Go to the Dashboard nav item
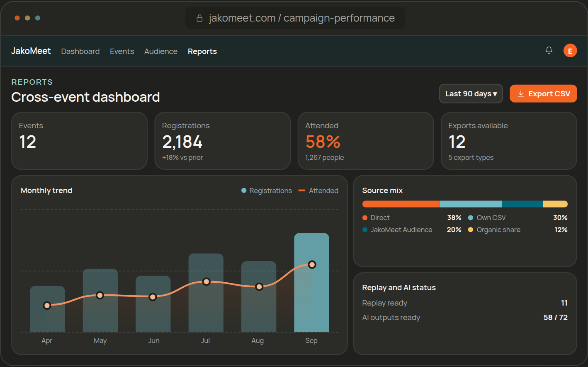This screenshot has width=588, height=367. tap(80, 51)
